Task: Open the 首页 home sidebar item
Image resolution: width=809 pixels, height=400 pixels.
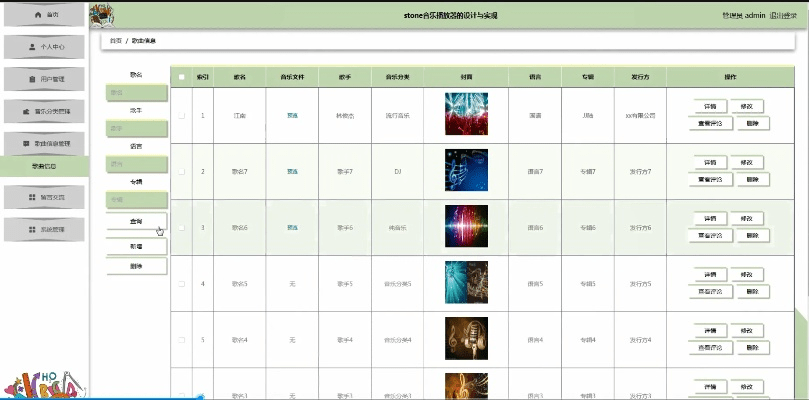Action: tap(44, 16)
